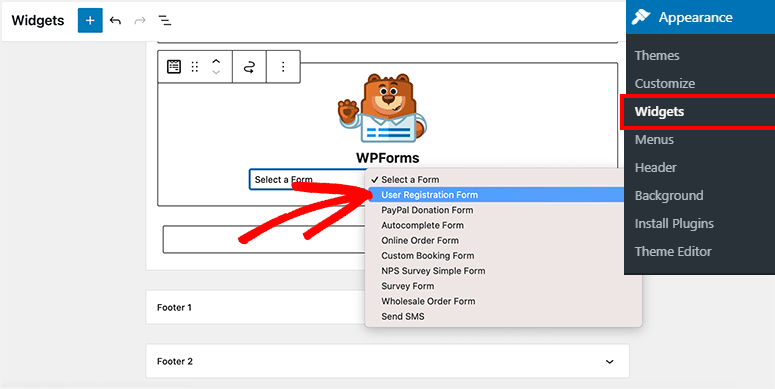This screenshot has height=389, width=775.
Task: Open Header in Appearance menu
Action: 655,168
